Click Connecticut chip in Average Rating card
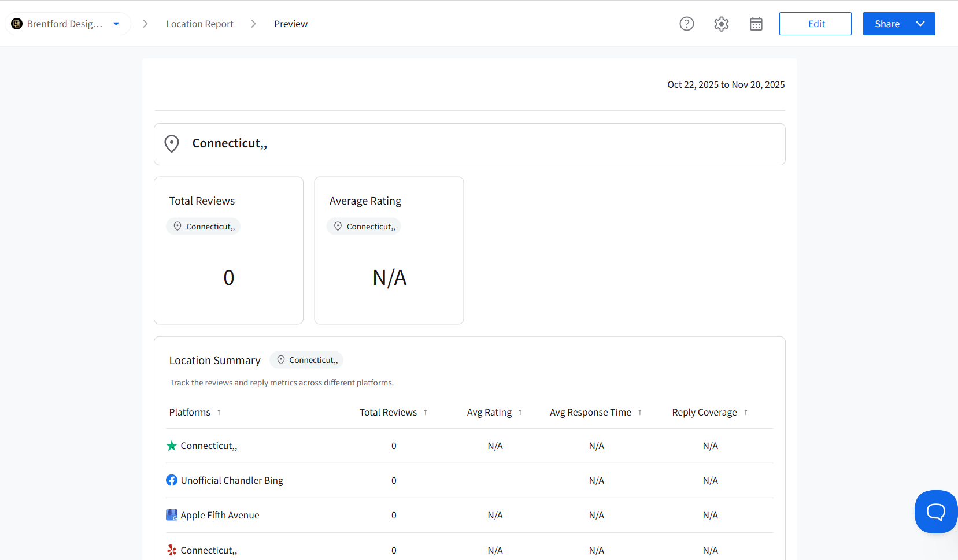Image resolution: width=958 pixels, height=560 pixels. [364, 227]
